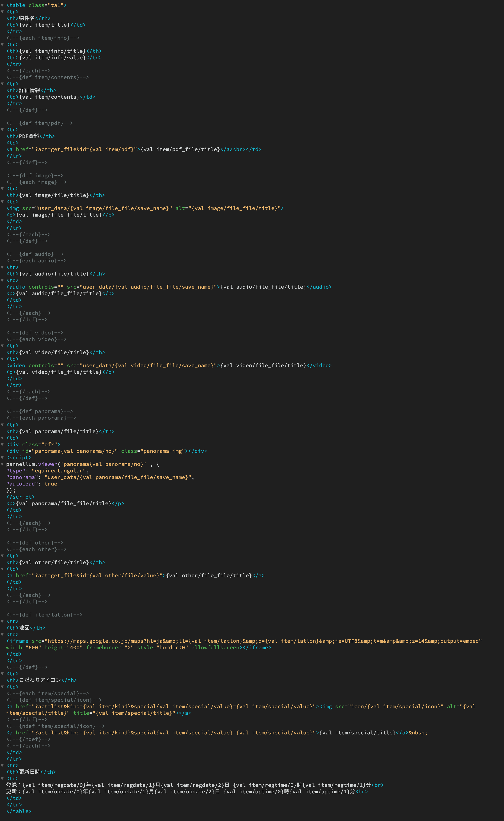The width and height of the screenshot is (504, 821).
Task: Select the {val item/contents} td line
Action: click(x=51, y=97)
